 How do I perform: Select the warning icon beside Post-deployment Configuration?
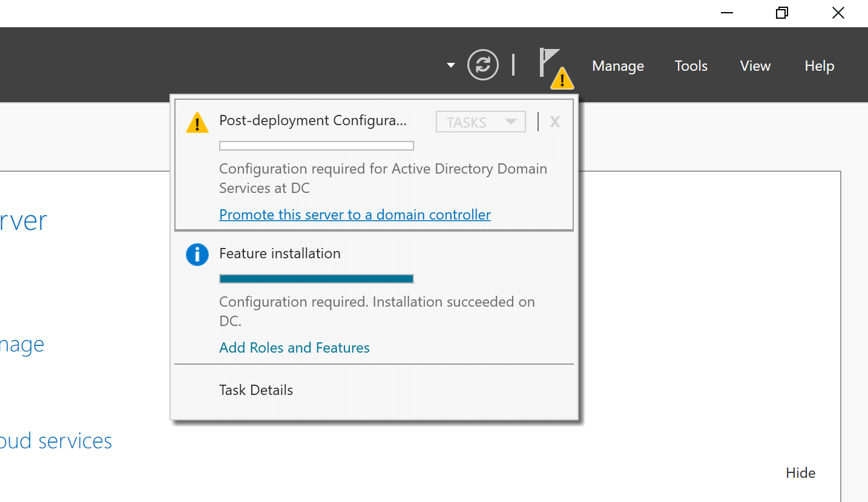(197, 122)
